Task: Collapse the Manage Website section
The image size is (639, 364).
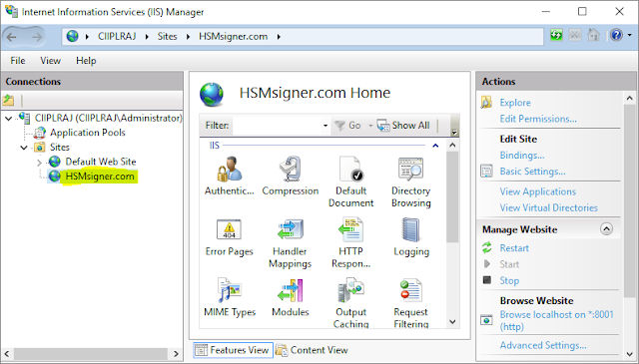Action: pyautogui.click(x=606, y=229)
